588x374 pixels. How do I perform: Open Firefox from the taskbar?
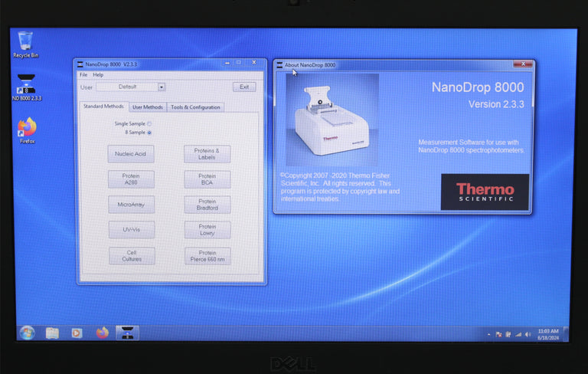point(102,333)
